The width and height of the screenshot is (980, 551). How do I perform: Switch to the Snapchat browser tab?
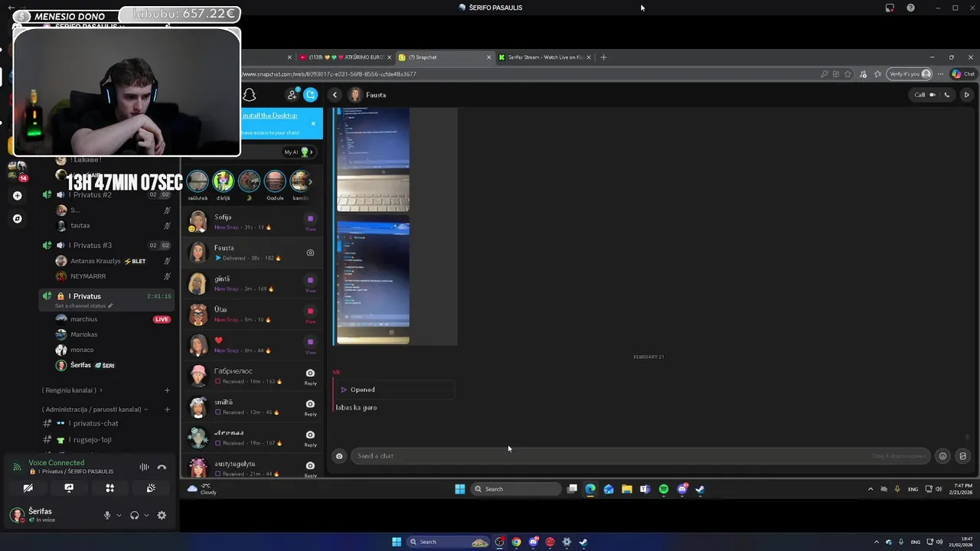click(x=444, y=57)
